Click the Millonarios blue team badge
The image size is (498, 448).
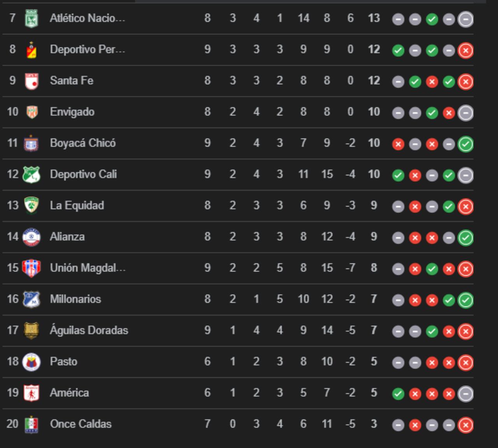(x=31, y=299)
